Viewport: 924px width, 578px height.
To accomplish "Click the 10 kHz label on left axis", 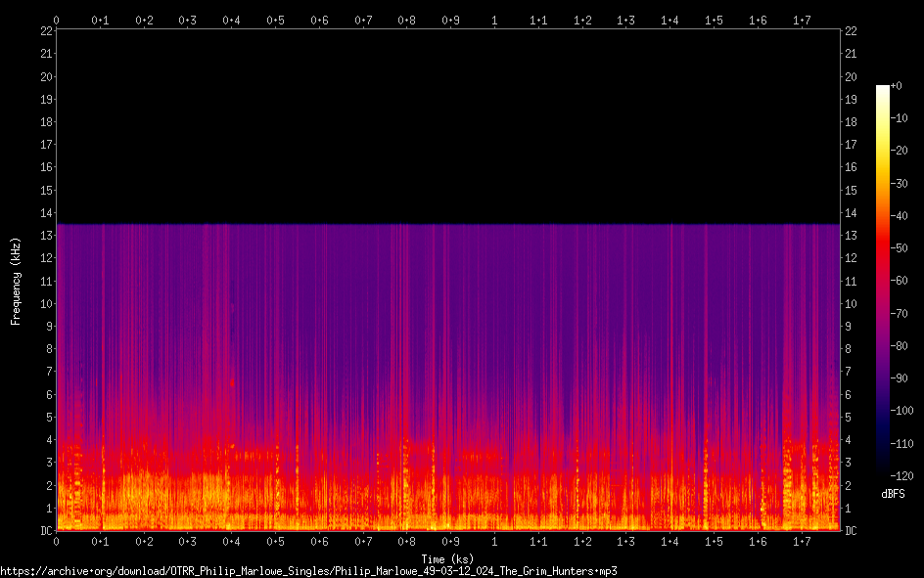I will [46, 304].
